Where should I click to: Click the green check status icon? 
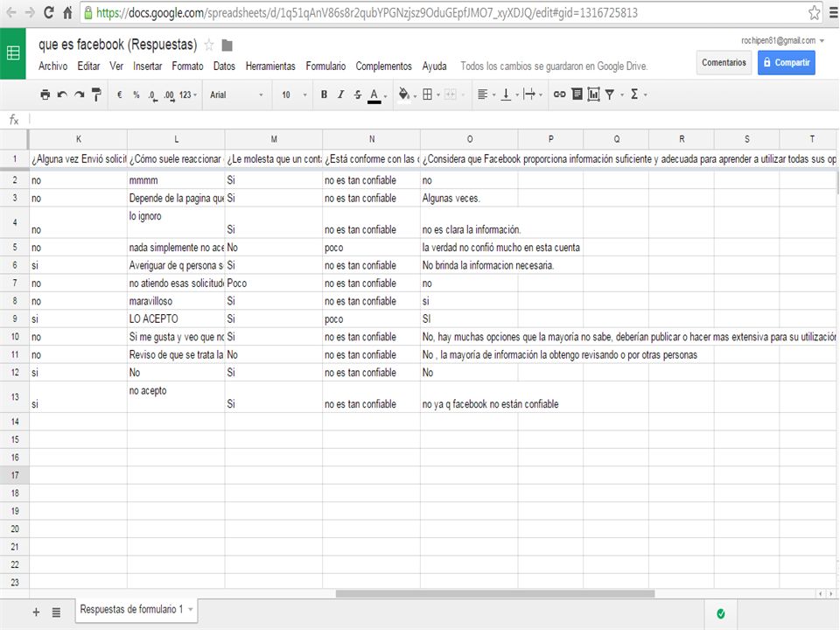pyautogui.click(x=721, y=614)
